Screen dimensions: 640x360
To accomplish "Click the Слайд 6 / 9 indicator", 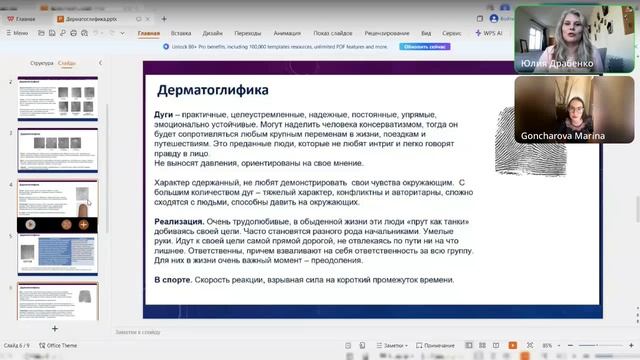I will (17, 345).
